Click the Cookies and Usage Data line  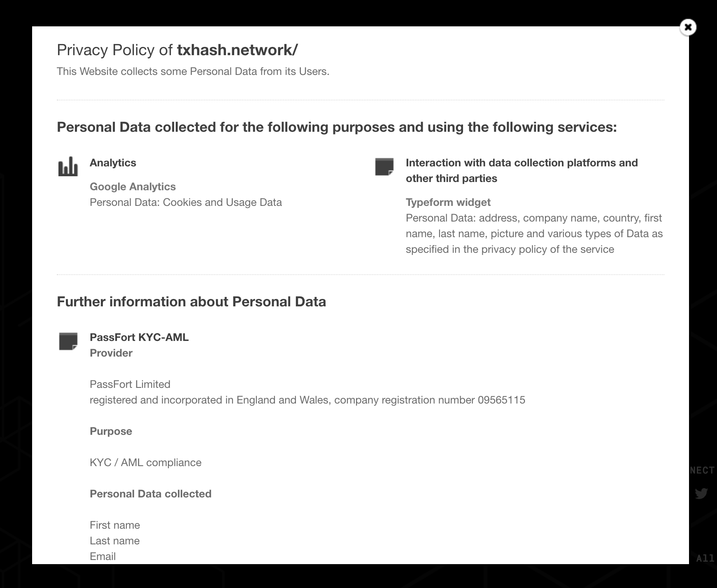186,202
